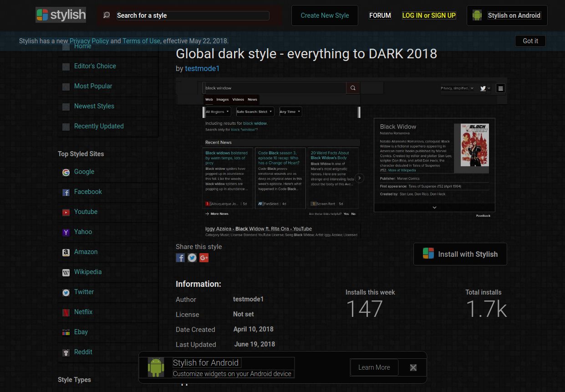Click the Top Styled Sites heading
Screen dimensions: 565x392
click(x=81, y=154)
